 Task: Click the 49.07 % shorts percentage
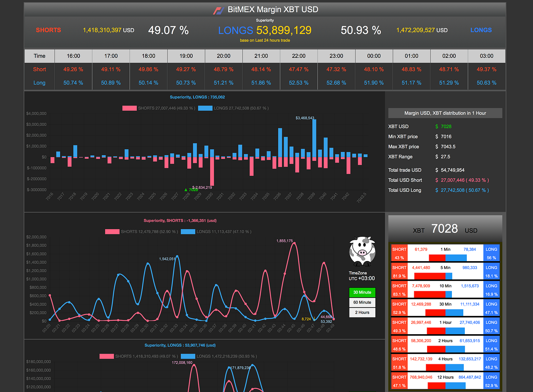coord(168,30)
